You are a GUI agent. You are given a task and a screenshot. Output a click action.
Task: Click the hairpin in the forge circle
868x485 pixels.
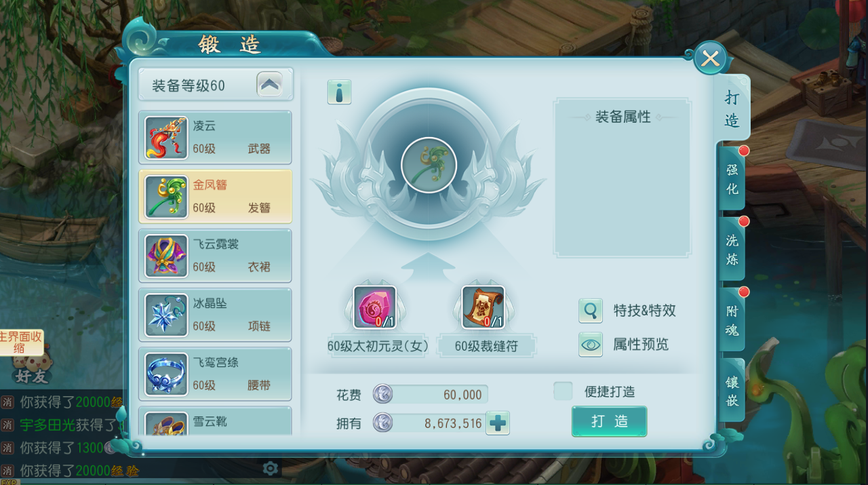pyautogui.click(x=429, y=166)
